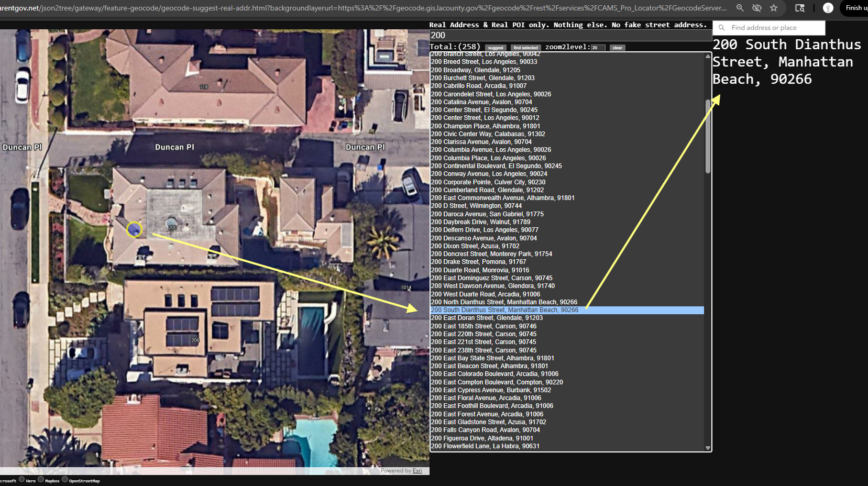Open the tab search icon

[x=800, y=8]
